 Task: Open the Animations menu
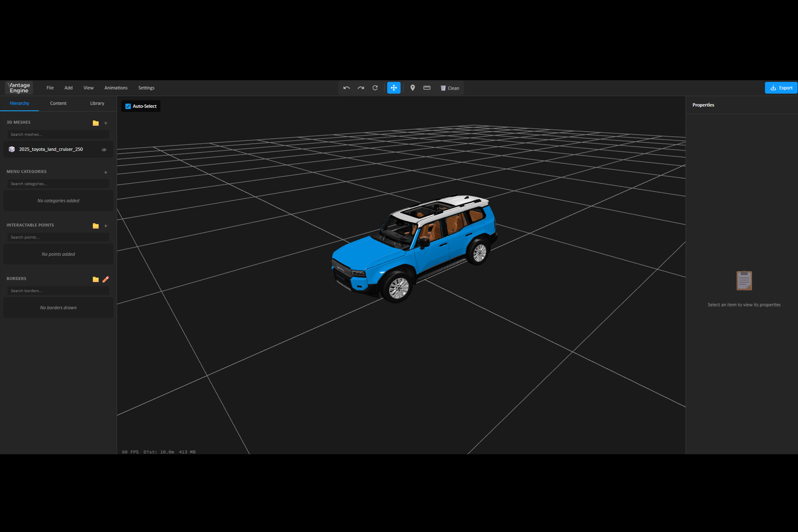pos(116,88)
